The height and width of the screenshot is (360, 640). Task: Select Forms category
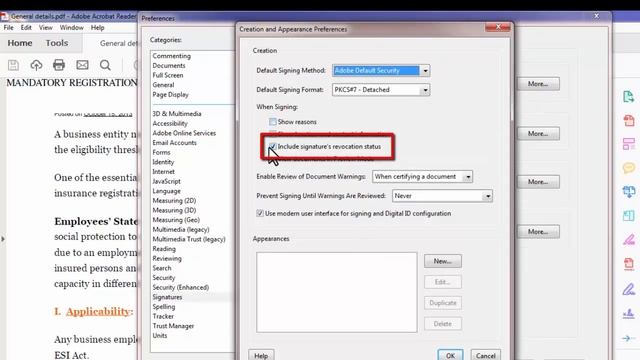pos(161,152)
